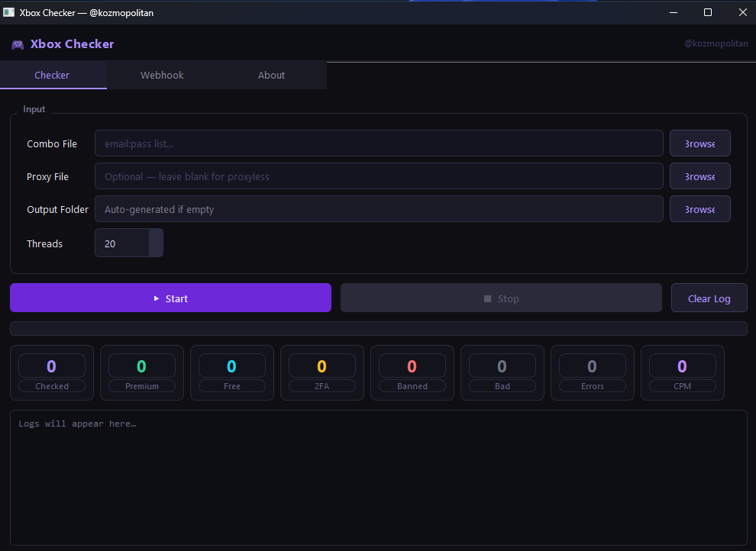Click the Output Folder label
Screen dimensions: 756x551
pyautogui.click(x=58, y=209)
